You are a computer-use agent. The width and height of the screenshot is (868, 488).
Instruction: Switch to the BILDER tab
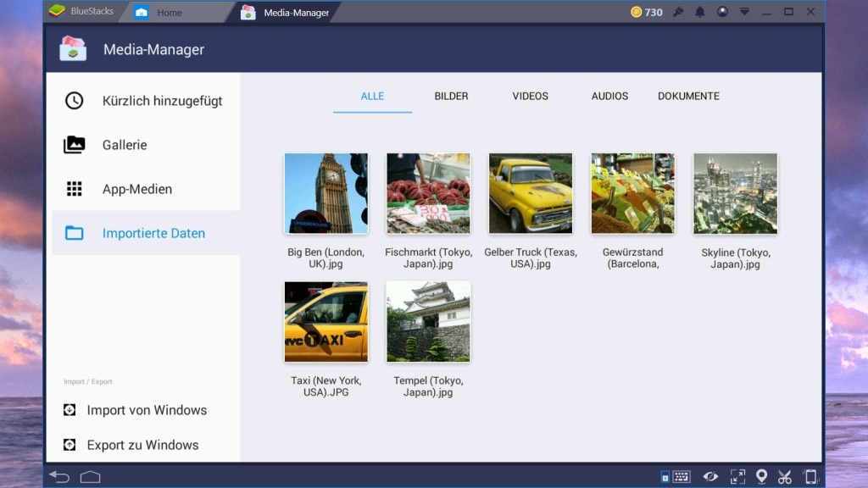450,96
